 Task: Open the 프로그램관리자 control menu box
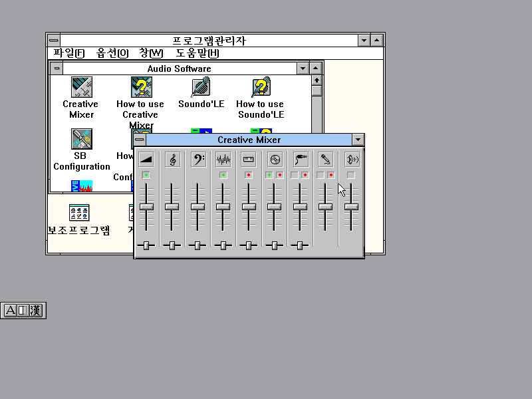[x=54, y=41]
